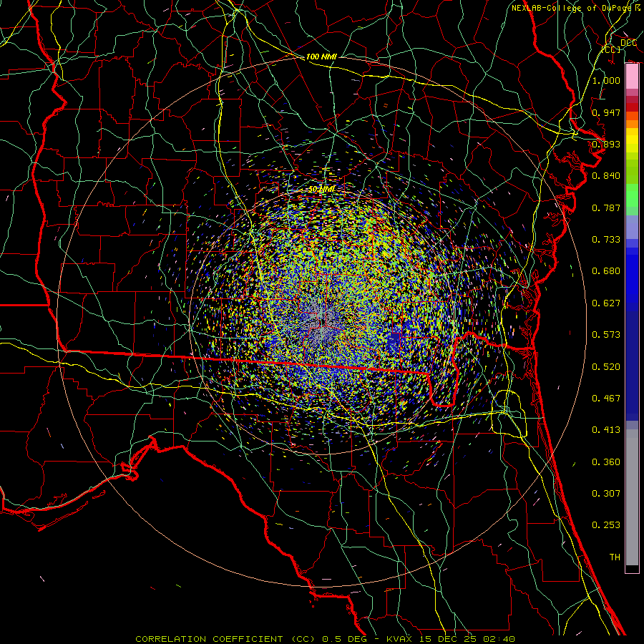
Task: Click the 0.627 legend value
Action: click(606, 303)
